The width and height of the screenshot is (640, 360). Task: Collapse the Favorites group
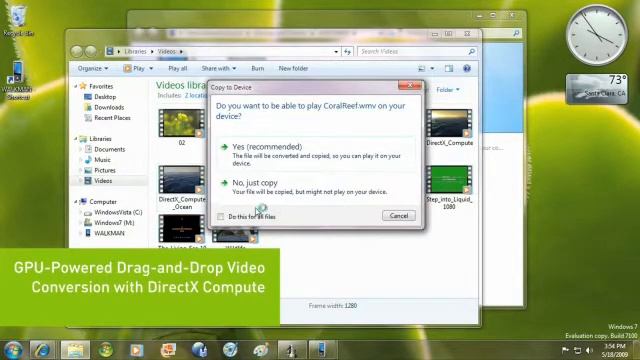tap(76, 87)
